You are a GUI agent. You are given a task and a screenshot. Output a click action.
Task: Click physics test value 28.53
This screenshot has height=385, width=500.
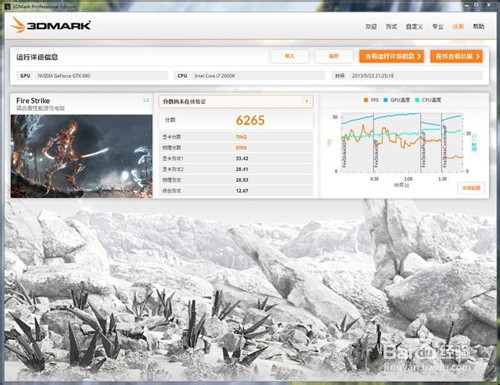[x=242, y=180]
